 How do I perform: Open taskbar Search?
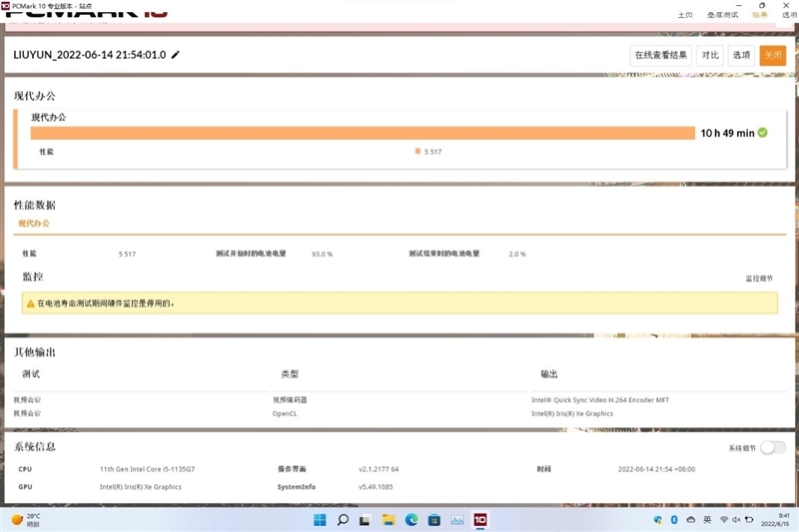point(343,520)
